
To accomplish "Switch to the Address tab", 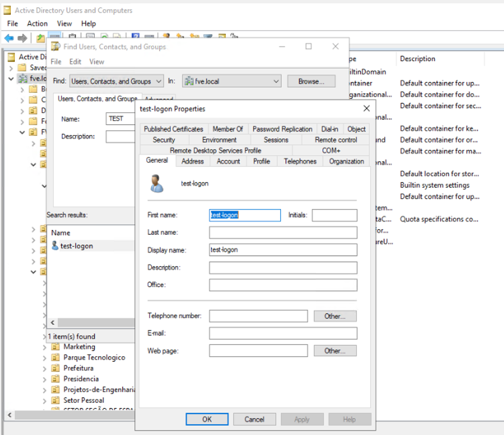I will [193, 161].
